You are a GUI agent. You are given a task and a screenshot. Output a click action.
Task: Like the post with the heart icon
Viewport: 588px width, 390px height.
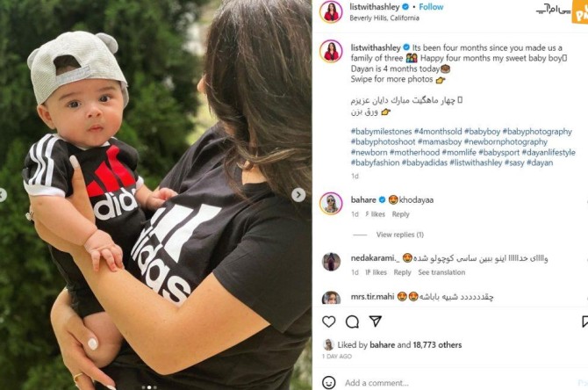point(328,321)
